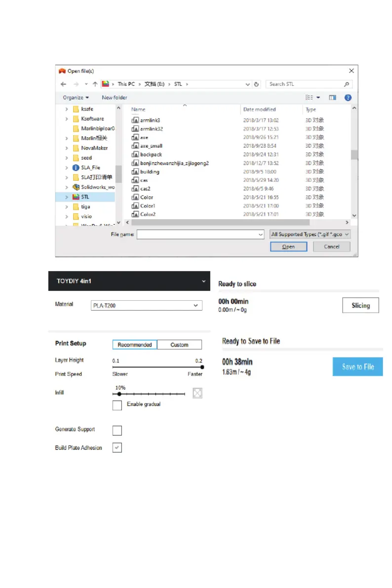
Task: Expand the STL folder tree node
Action: click(66, 197)
